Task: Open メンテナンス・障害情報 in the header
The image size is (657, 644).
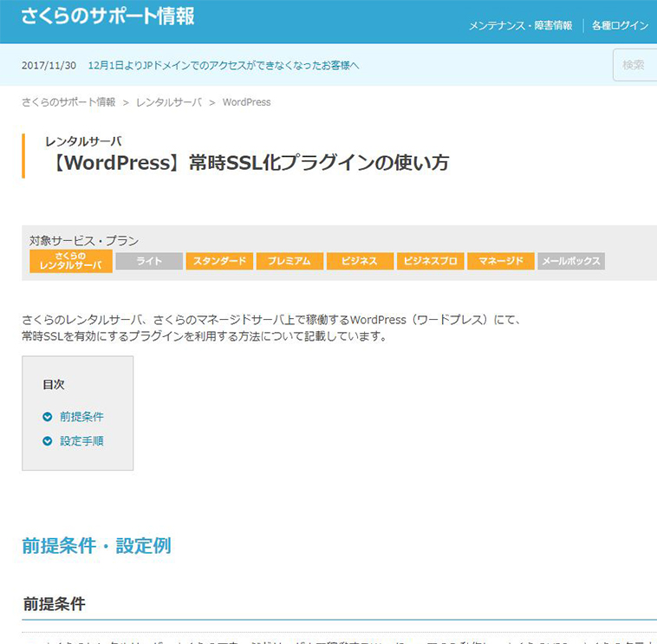Action: tap(520, 25)
